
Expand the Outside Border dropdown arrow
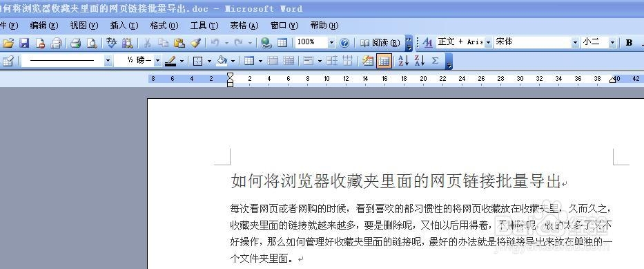(209, 62)
